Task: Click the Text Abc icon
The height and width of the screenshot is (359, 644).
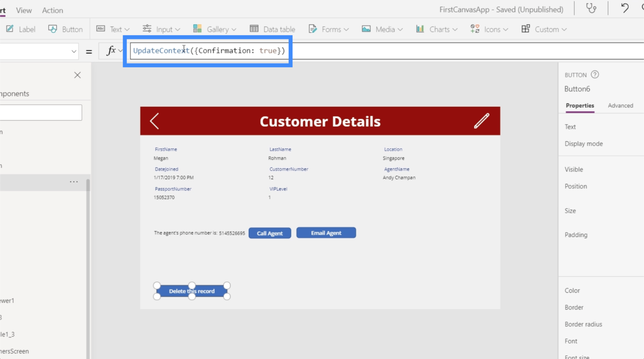Action: point(100,29)
